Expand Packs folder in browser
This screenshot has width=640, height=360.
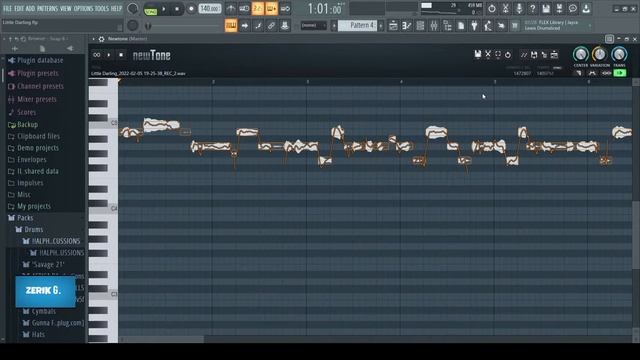25,218
